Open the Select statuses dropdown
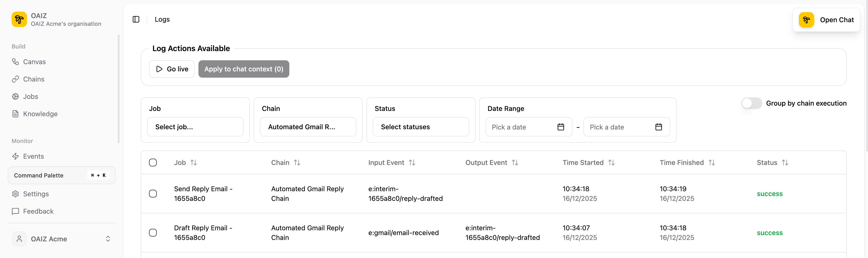This screenshot has height=258, width=868. [420, 127]
